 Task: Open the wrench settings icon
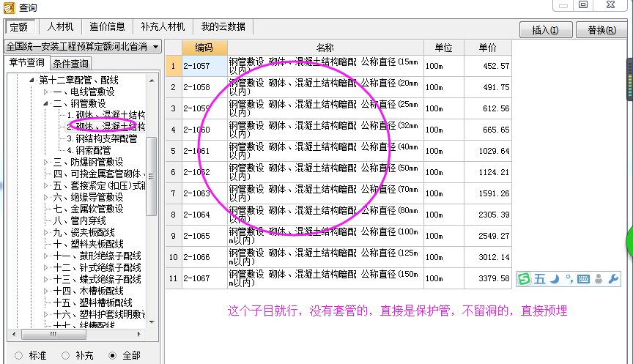tap(613, 279)
